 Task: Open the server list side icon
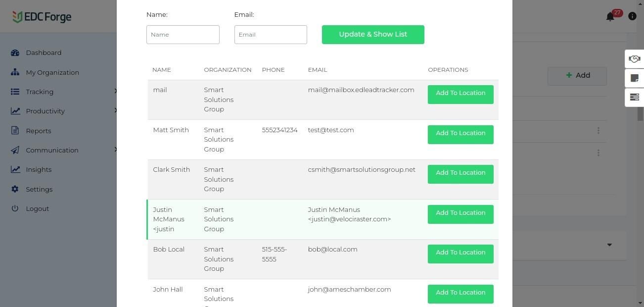634,97
